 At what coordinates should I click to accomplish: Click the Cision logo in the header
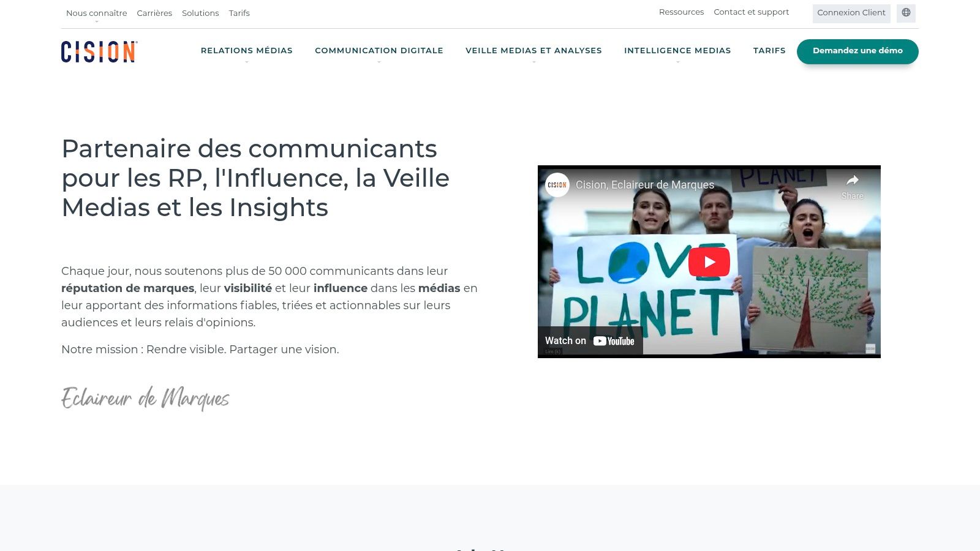coord(99,51)
